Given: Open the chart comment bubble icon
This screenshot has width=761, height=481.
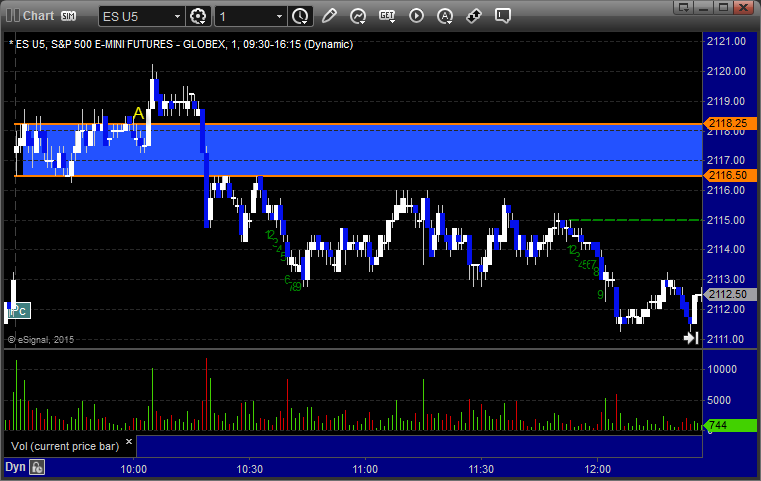Looking at the screenshot, I should tap(503, 16).
